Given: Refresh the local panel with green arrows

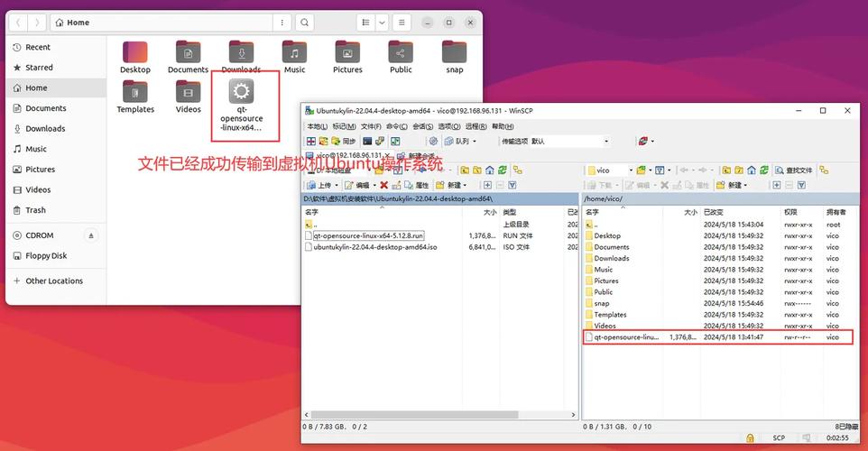Looking at the screenshot, I should point(502,170).
